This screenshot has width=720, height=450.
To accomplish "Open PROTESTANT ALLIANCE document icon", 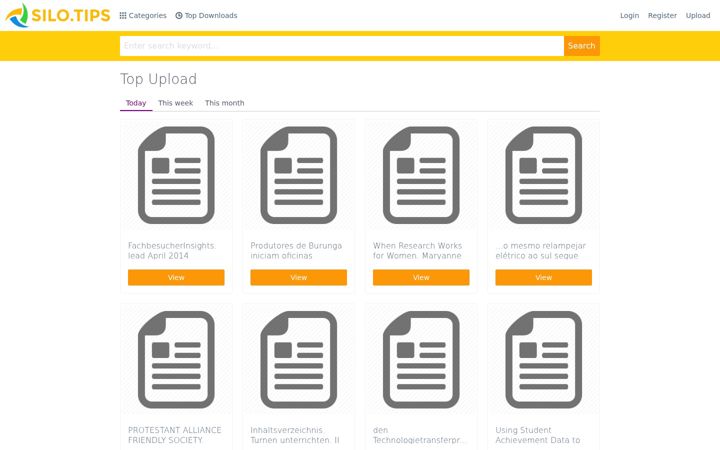I will click(176, 360).
